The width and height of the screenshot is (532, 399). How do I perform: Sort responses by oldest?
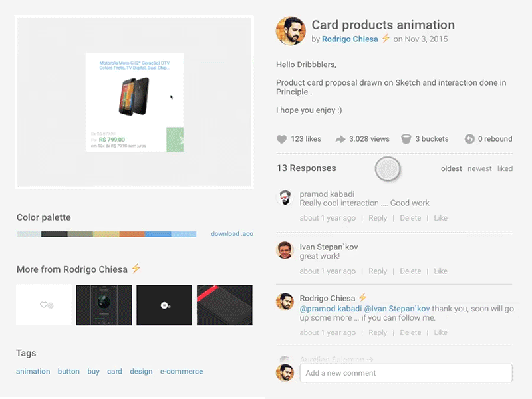point(451,169)
